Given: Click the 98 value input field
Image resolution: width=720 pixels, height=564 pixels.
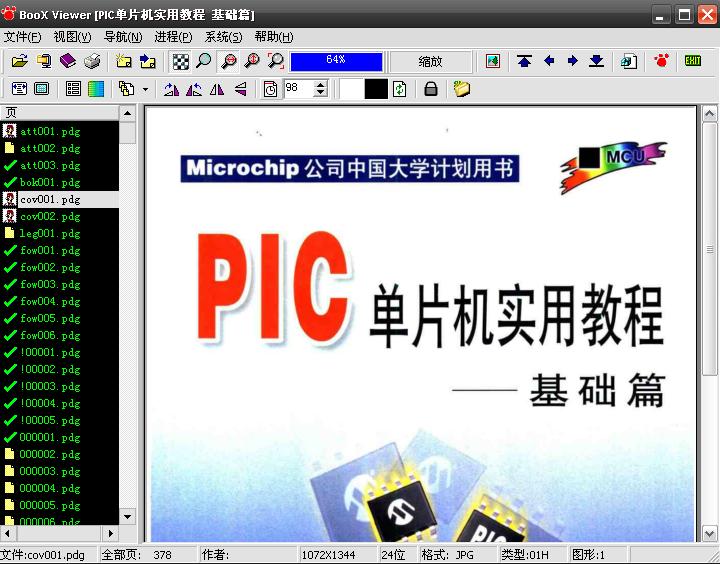Looking at the screenshot, I should (x=299, y=88).
